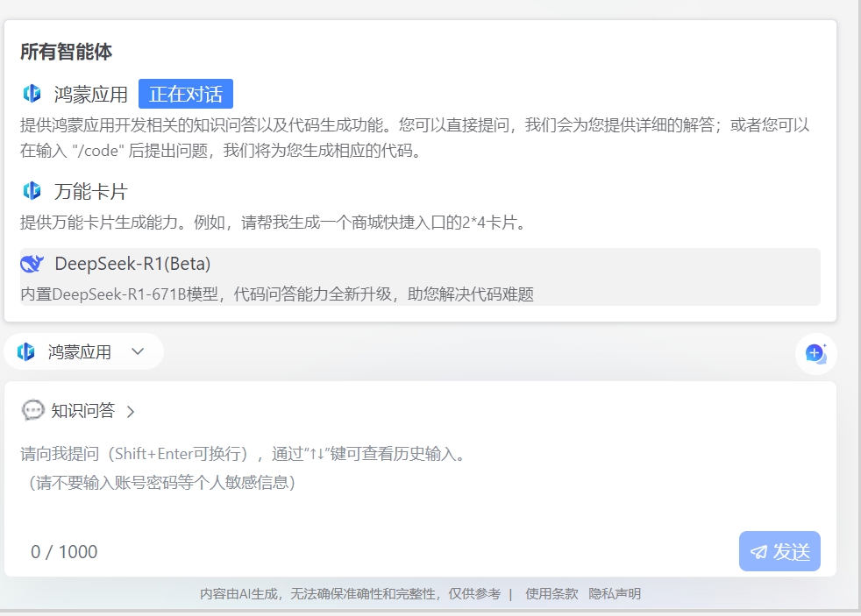Click the 万能卡片 agent logo icon

point(32,191)
